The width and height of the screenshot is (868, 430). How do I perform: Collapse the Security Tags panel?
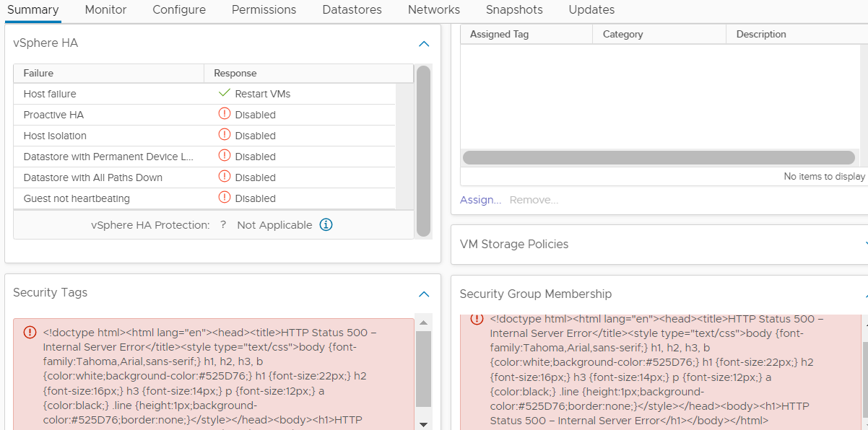(424, 294)
